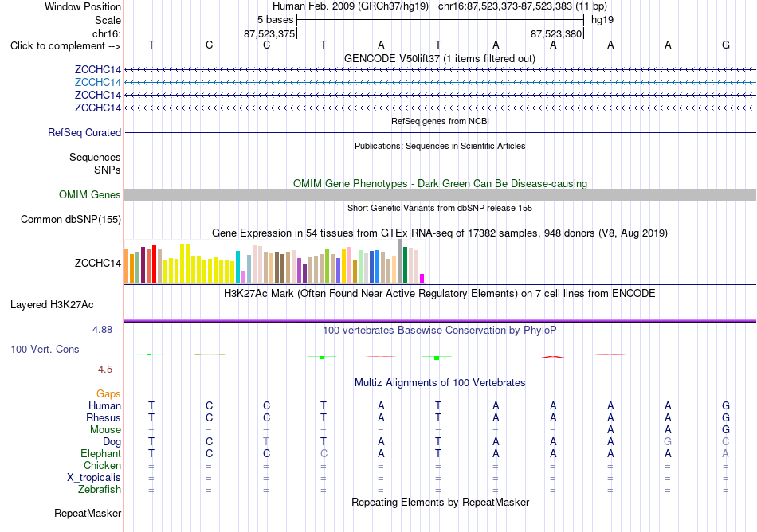Open the GENCODE V50lift37 track title
This screenshot has width=757, height=532.
[439, 58]
